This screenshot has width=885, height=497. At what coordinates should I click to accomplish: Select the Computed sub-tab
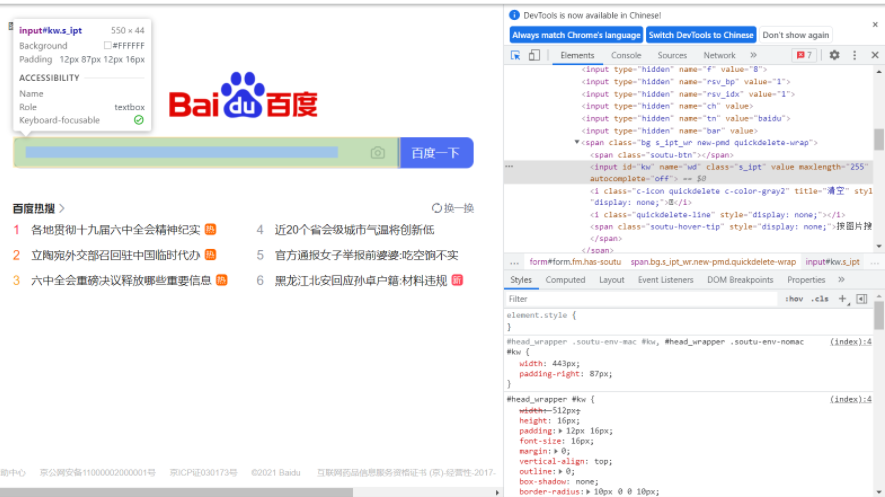[565, 280]
